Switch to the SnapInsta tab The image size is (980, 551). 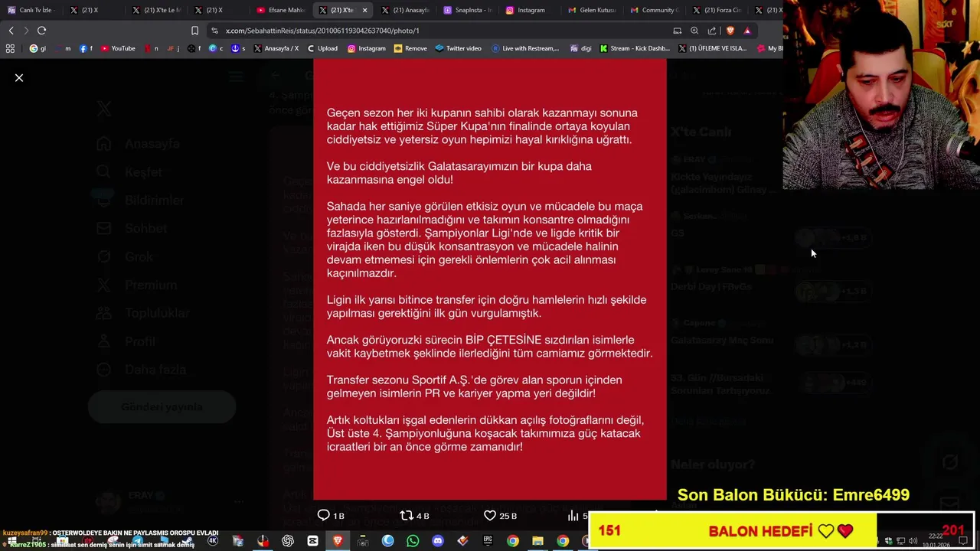click(468, 10)
